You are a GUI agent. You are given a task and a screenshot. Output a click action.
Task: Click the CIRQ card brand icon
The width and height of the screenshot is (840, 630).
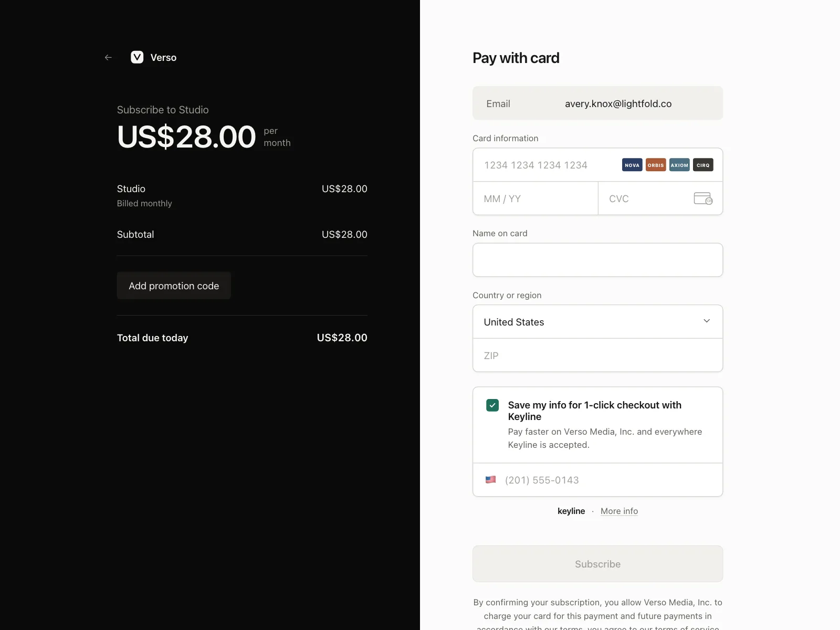[703, 165]
